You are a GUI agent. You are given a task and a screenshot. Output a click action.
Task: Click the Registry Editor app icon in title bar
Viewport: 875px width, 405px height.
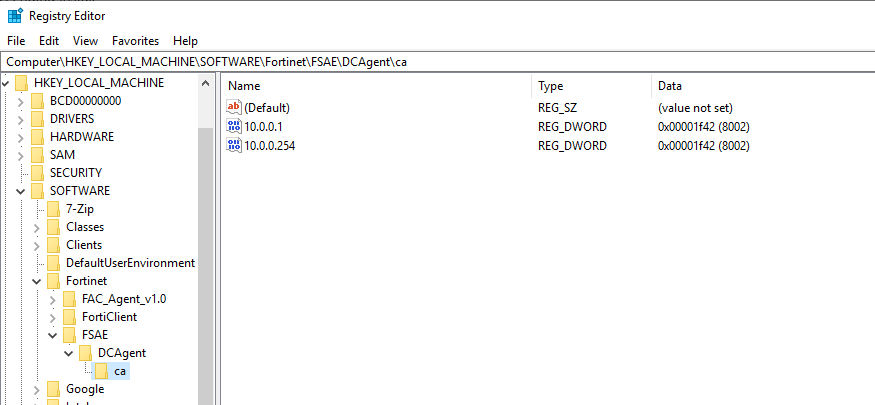pyautogui.click(x=15, y=16)
